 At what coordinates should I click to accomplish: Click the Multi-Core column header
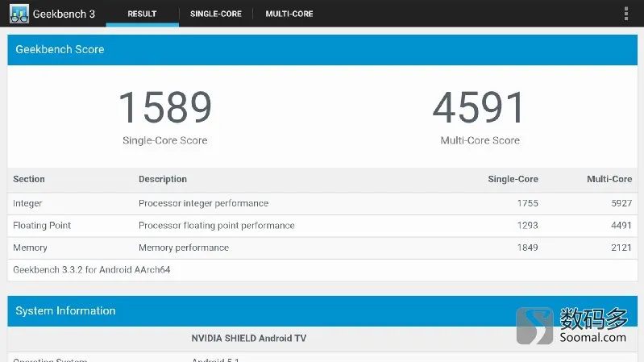(609, 179)
